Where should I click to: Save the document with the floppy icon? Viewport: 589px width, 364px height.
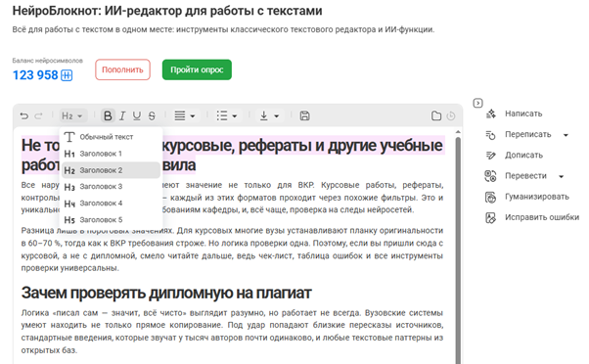pos(304,115)
